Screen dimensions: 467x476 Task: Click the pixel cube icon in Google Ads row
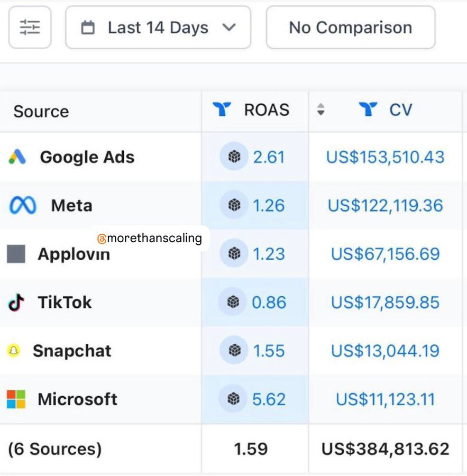[x=234, y=157]
